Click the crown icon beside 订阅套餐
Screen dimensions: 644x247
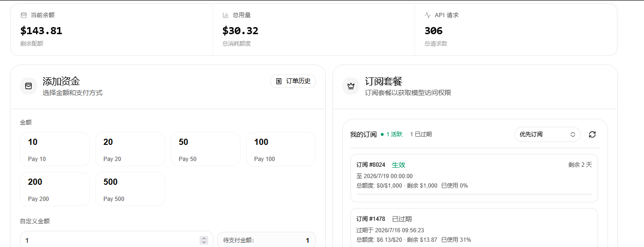point(351,86)
